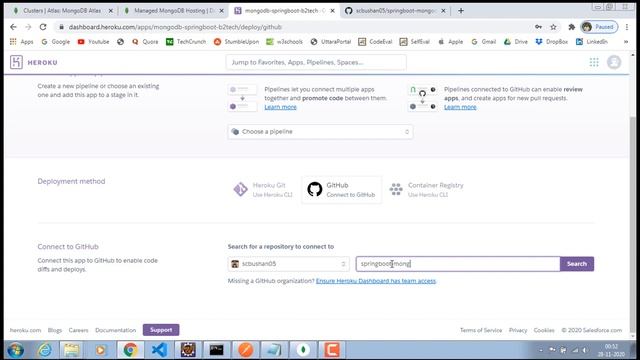Switch to the Managed MongoDB Hosting tab
Image resolution: width=640 pixels, height=360 pixels.
pos(174,11)
